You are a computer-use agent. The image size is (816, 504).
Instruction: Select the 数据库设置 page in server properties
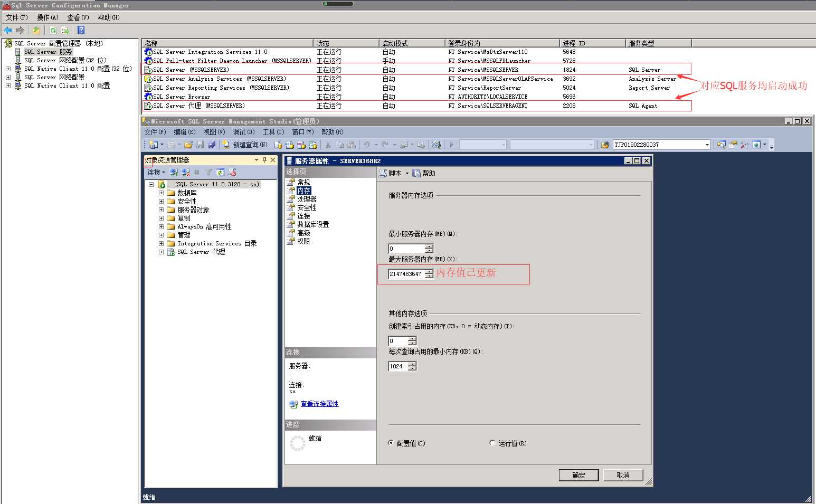pos(313,224)
